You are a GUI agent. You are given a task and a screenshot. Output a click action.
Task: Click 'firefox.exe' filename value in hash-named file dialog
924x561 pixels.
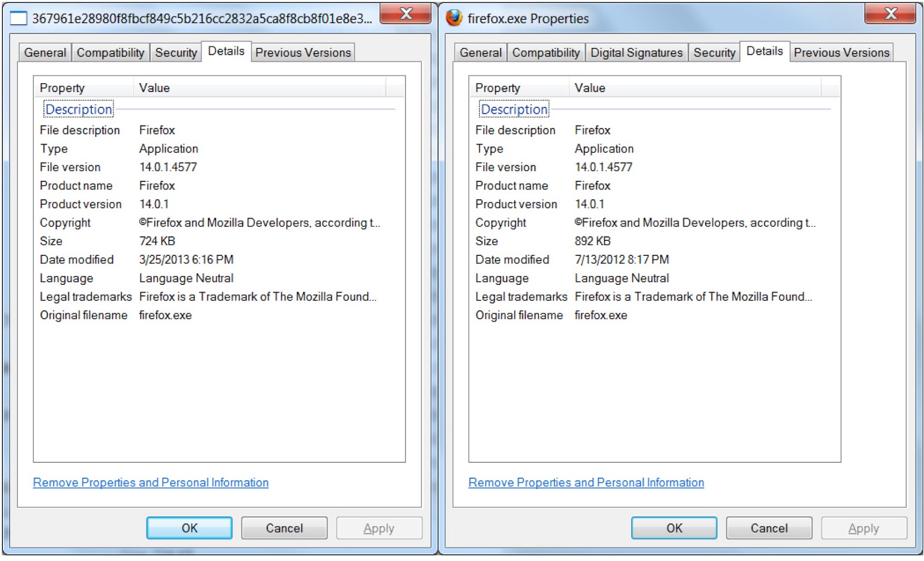[x=166, y=315]
